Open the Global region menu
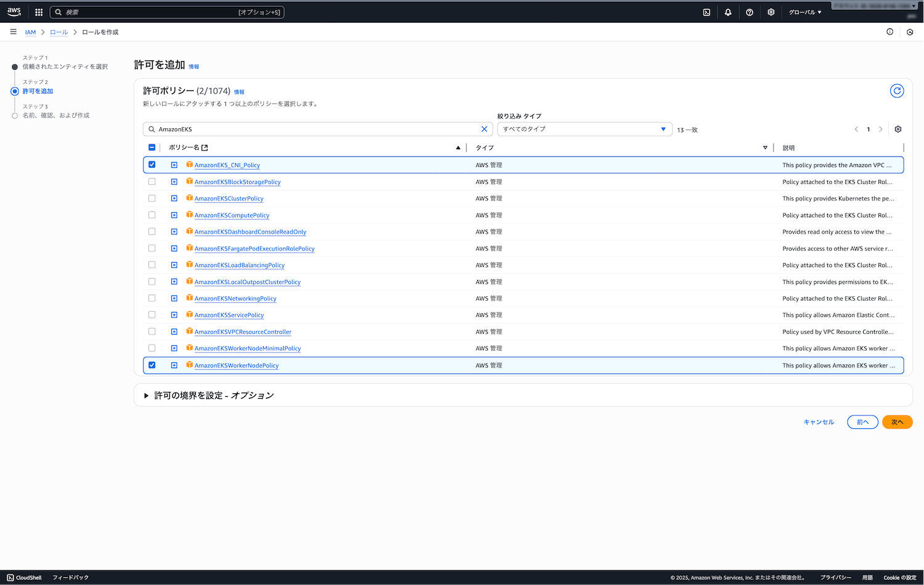Viewport: 924px width, 585px height. point(805,12)
